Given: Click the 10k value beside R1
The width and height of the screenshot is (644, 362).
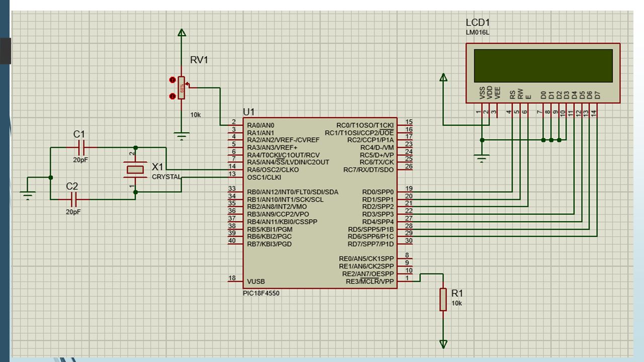Looking at the screenshot, I should click(x=457, y=303).
